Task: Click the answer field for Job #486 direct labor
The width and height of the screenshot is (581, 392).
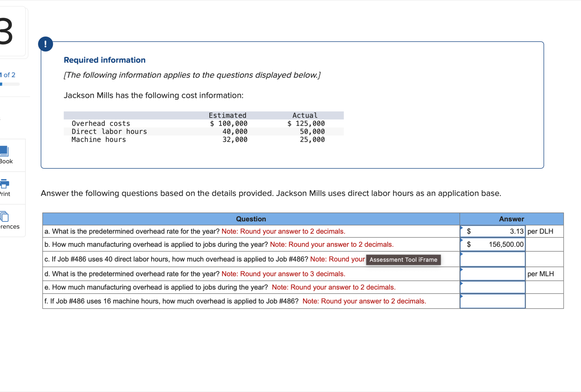Action: (x=492, y=259)
